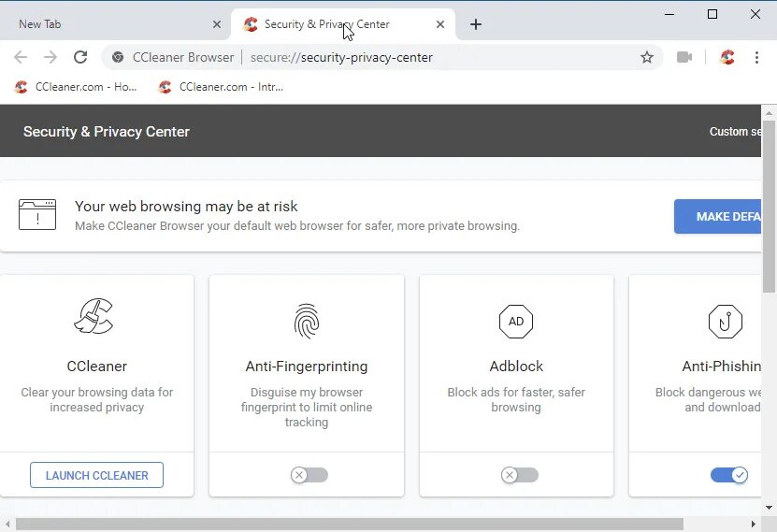The height and width of the screenshot is (532, 777).
Task: Reload the current page
Action: point(80,57)
